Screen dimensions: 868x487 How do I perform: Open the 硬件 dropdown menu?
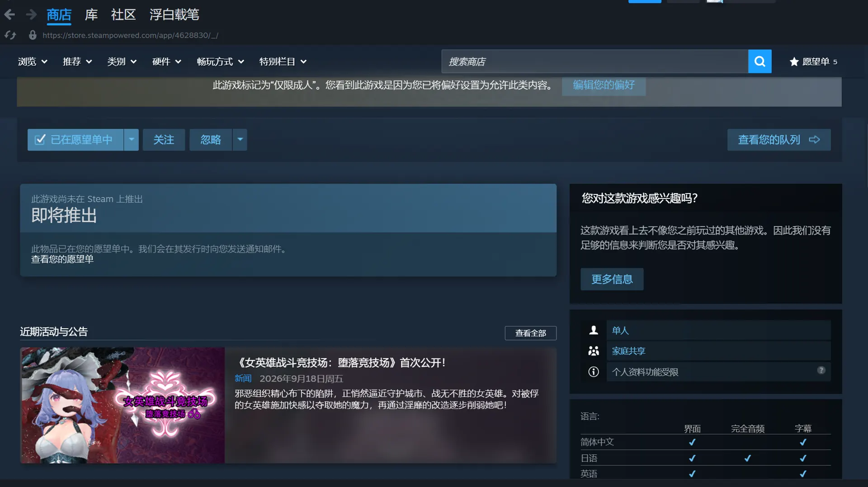pyautogui.click(x=167, y=61)
